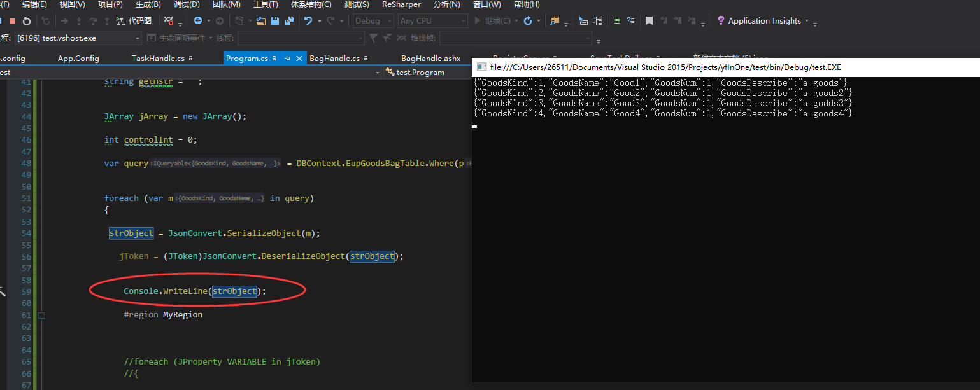The height and width of the screenshot is (390, 980).
Task: Switch to the BagHandle.cs tab
Action: [x=334, y=58]
